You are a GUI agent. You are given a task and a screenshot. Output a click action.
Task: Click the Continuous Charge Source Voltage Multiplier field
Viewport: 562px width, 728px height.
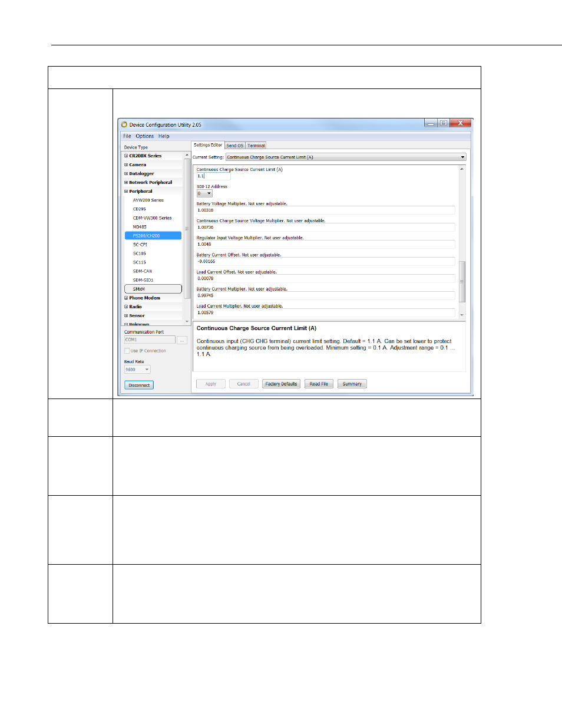[326, 227]
